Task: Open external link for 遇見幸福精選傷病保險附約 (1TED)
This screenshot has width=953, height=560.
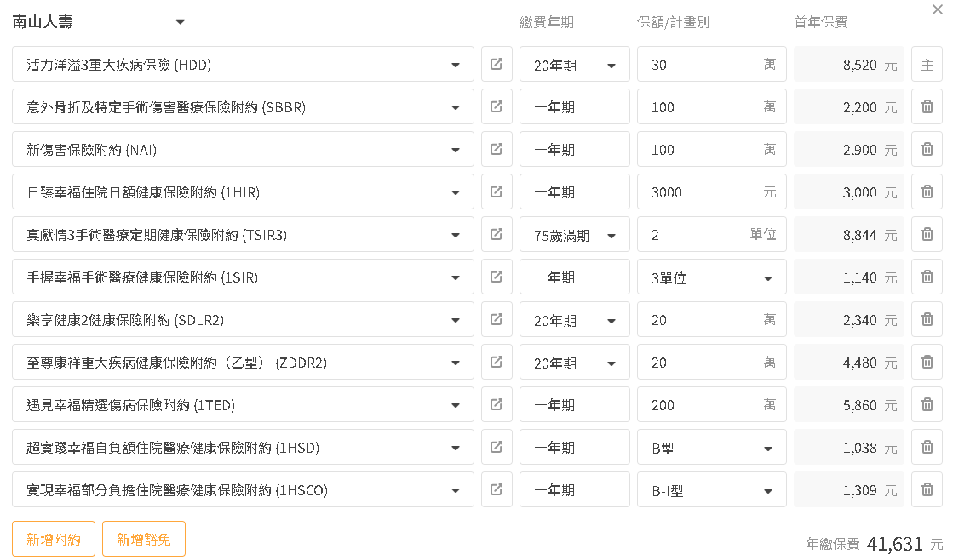Action: coord(497,405)
